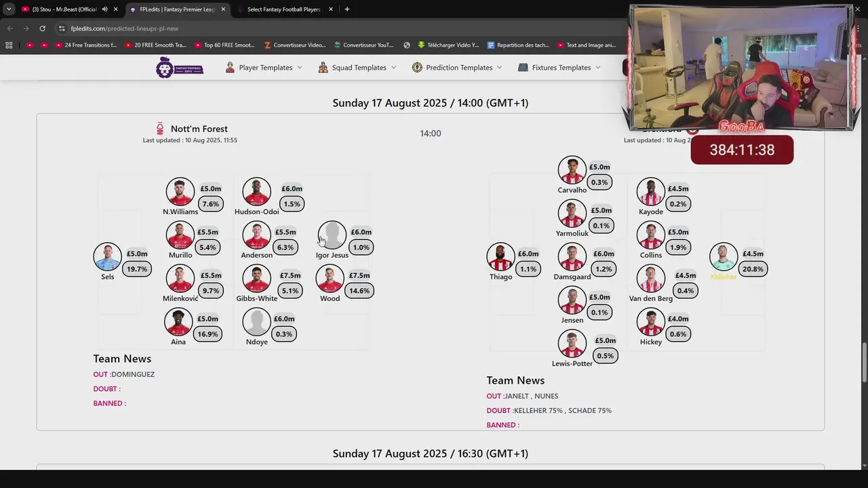Mute the Mr.Beast tab audio icon
The height and width of the screenshot is (488, 868).
coord(104,9)
